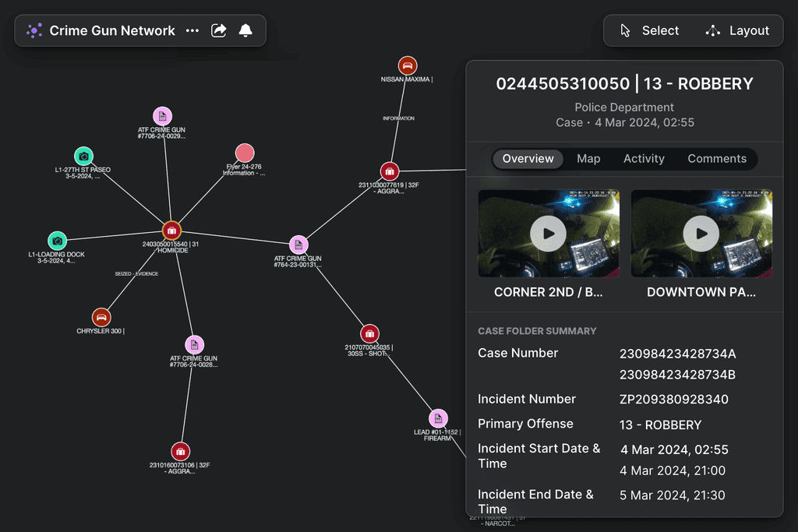Select the Overview tab

(x=528, y=159)
